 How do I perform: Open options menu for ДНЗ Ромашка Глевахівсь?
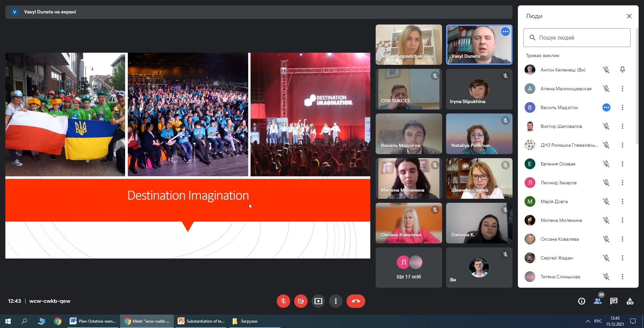pos(623,145)
